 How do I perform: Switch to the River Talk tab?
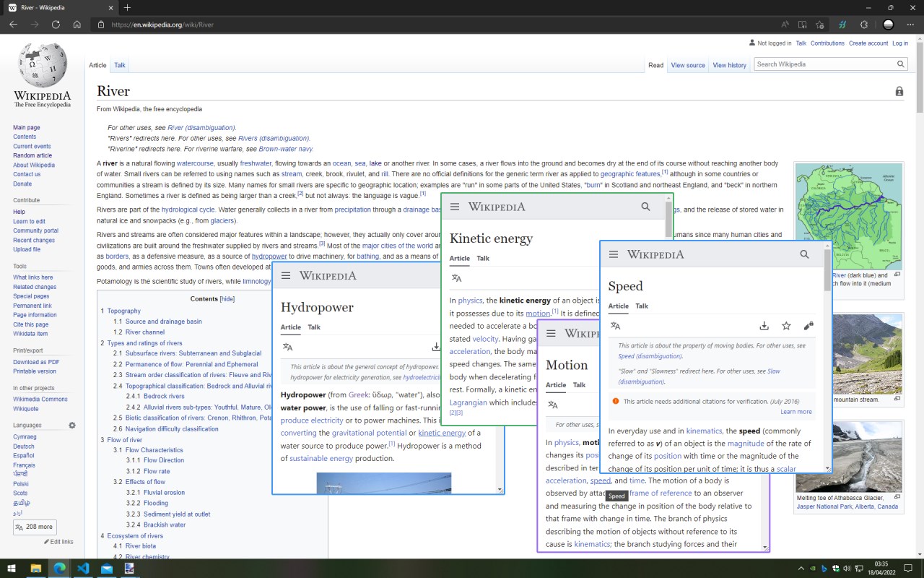point(120,65)
